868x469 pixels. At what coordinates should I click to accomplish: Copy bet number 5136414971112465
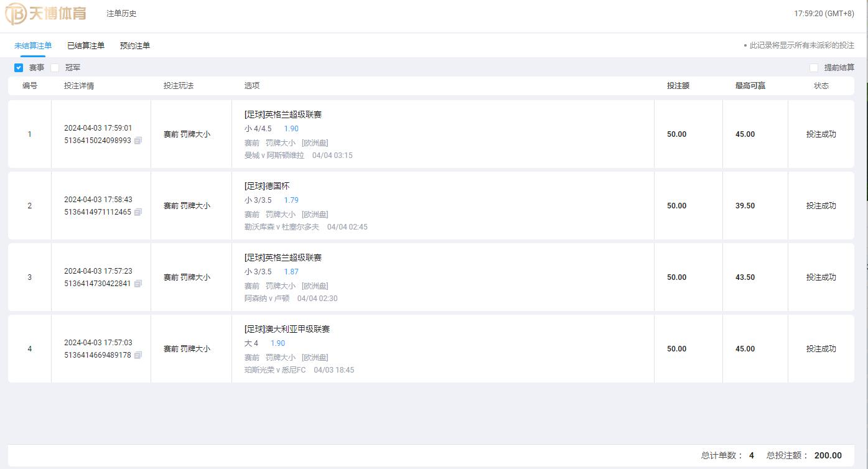[x=138, y=212]
